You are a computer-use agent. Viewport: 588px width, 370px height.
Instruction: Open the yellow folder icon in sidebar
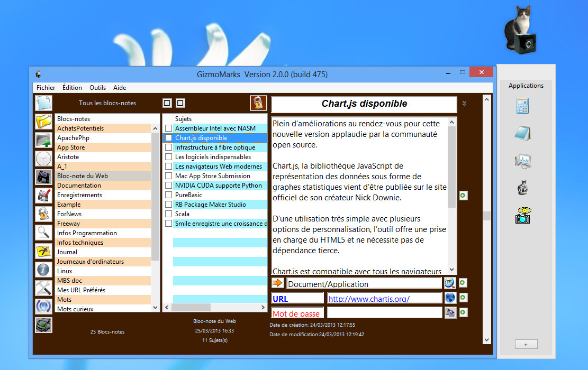43,122
